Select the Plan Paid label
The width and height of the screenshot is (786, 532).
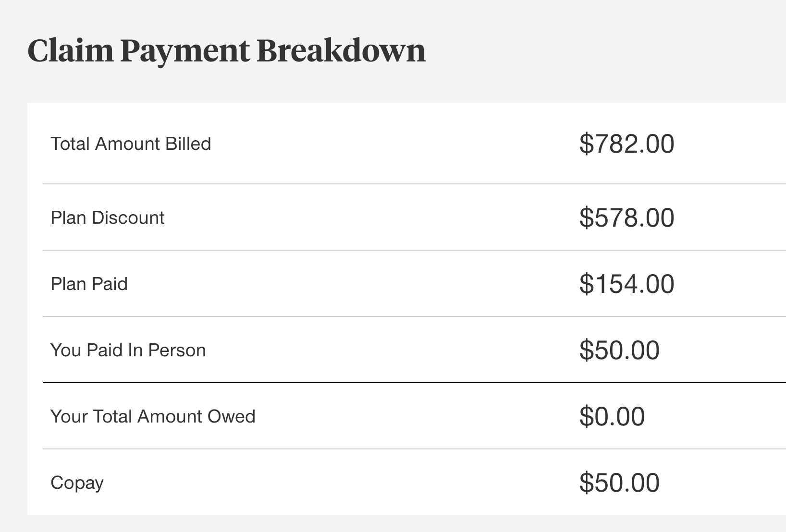[89, 284]
